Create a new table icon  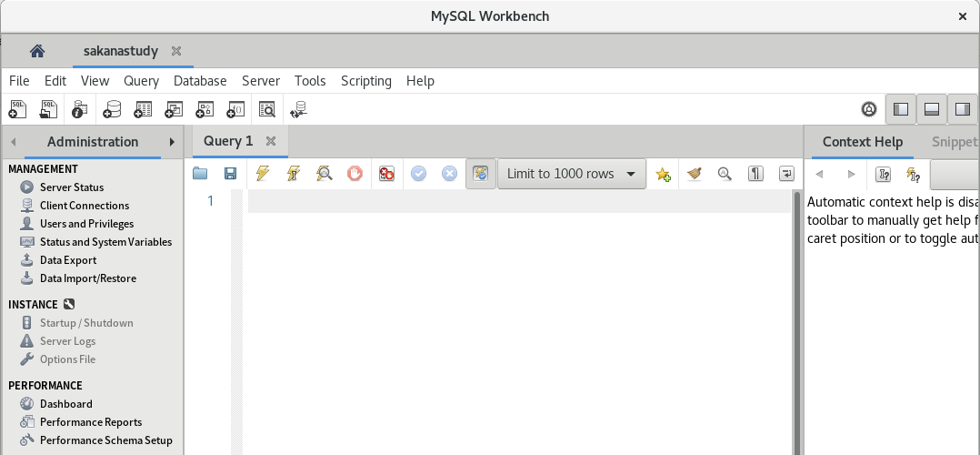[x=143, y=109]
